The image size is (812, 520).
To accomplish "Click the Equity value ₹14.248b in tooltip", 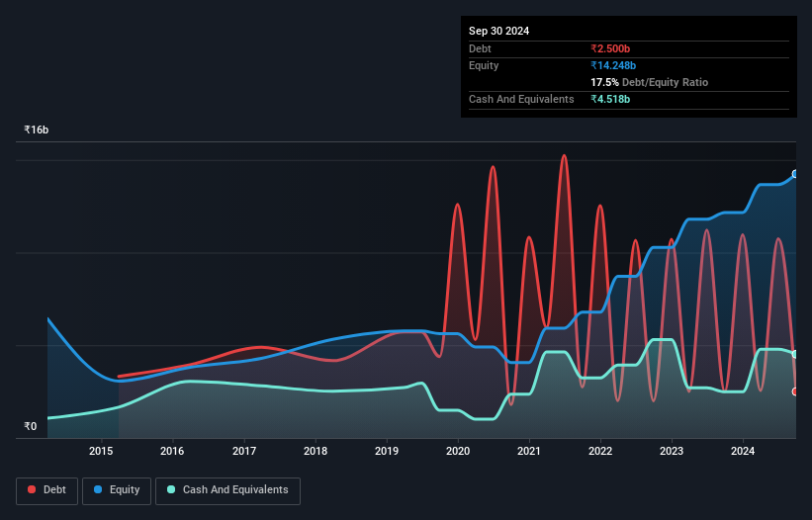I will pos(613,65).
